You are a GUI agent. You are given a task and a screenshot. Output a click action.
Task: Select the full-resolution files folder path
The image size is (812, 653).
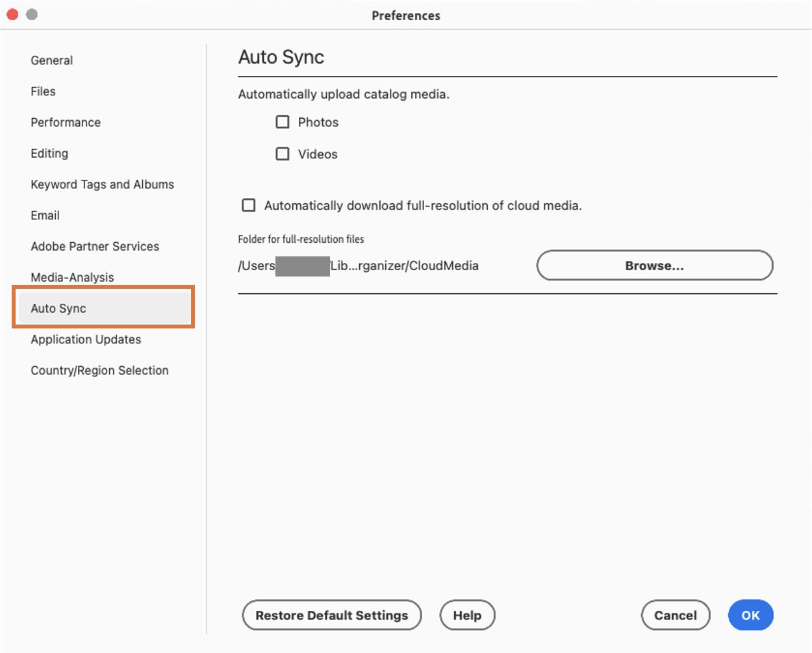pyautogui.click(x=359, y=265)
